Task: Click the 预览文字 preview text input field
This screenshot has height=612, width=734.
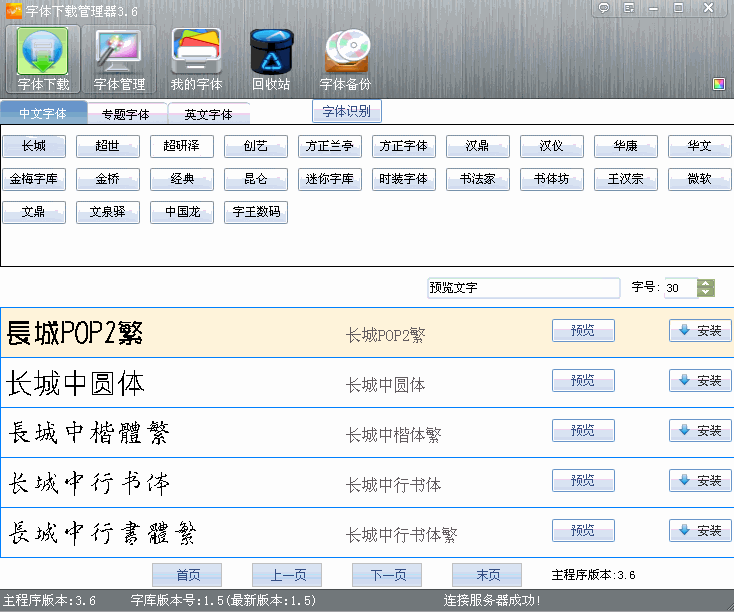Action: [523, 288]
